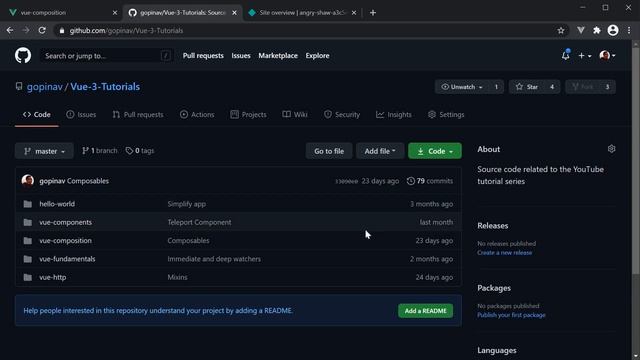Viewport: 640px width, 360px height.
Task: Open the Actions tab
Action: (197, 115)
